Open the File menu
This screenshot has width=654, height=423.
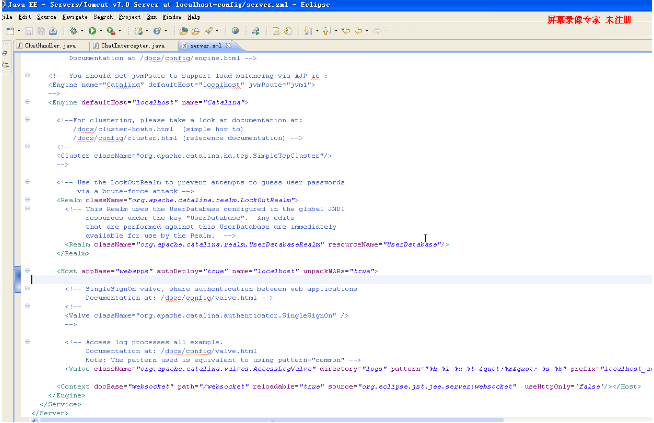click(7, 17)
